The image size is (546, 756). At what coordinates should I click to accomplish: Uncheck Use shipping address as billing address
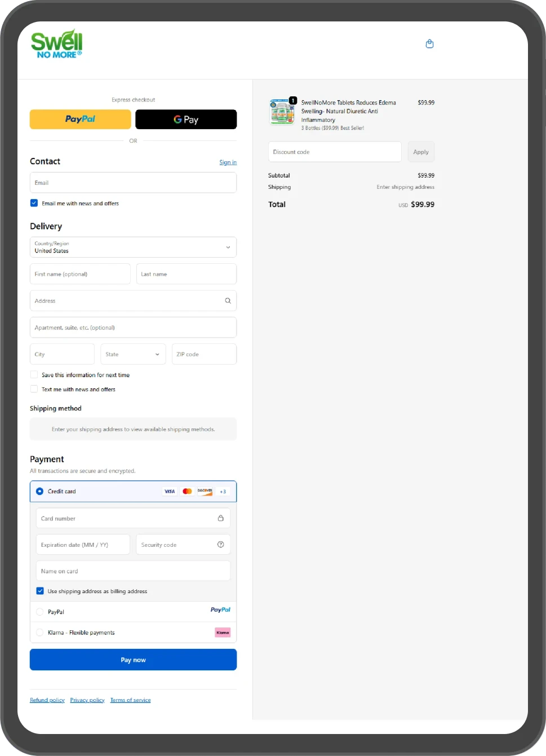click(x=40, y=591)
